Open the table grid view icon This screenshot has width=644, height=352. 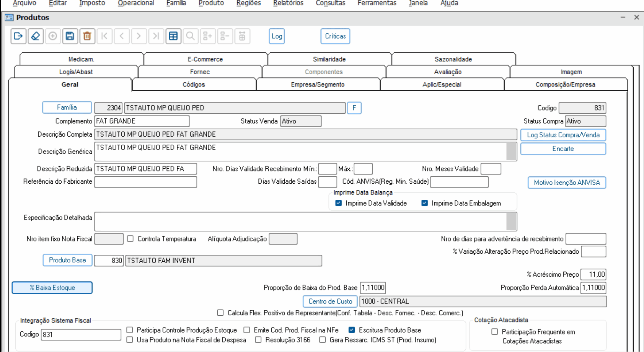(173, 36)
